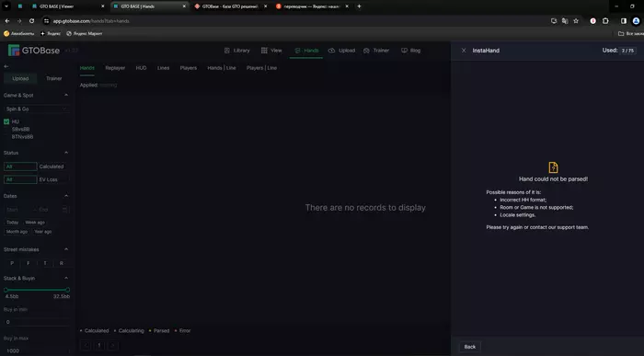This screenshot has height=356, width=644.
Task: Toggle the BTNvsBB checkbox
Action: click(x=6, y=137)
